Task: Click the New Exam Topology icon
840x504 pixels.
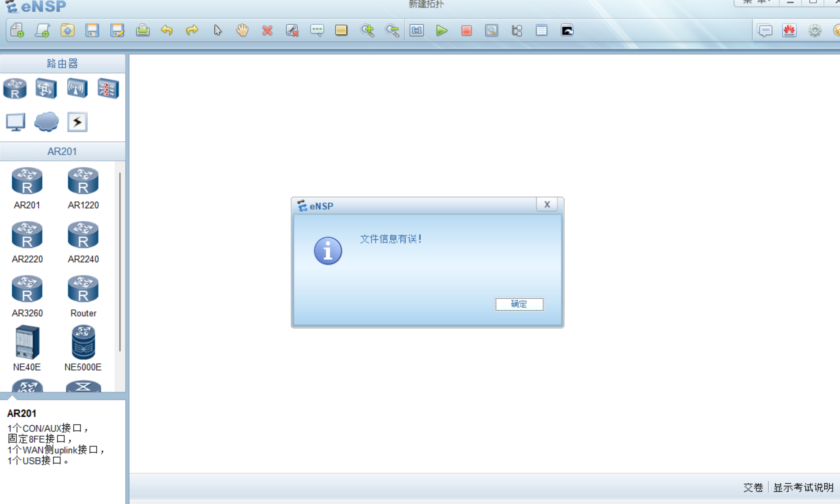Action: click(42, 31)
